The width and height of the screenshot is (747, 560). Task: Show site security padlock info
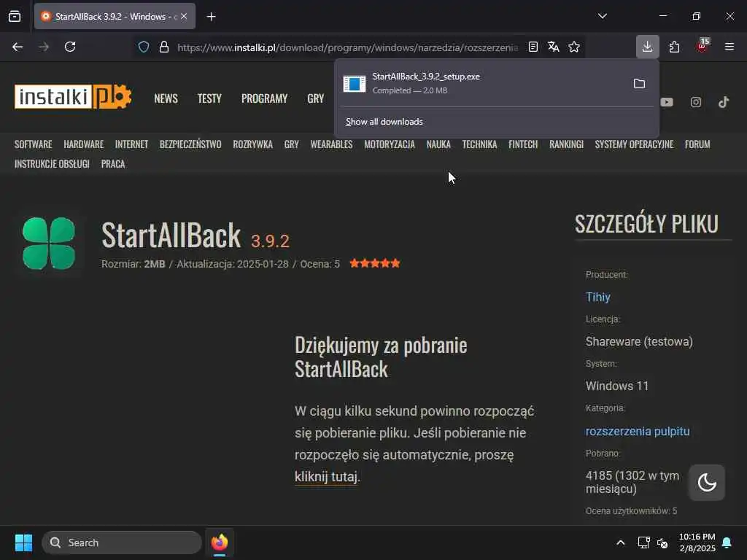point(164,47)
